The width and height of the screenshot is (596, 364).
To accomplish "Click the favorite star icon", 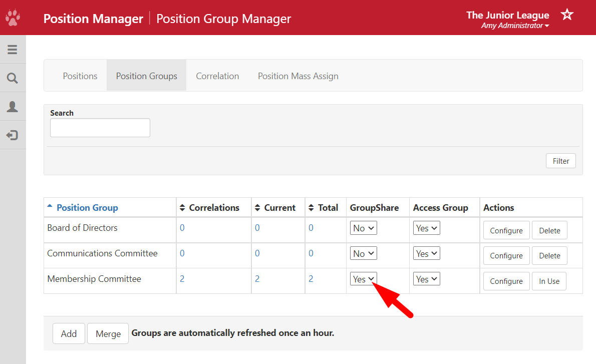I will [x=567, y=15].
